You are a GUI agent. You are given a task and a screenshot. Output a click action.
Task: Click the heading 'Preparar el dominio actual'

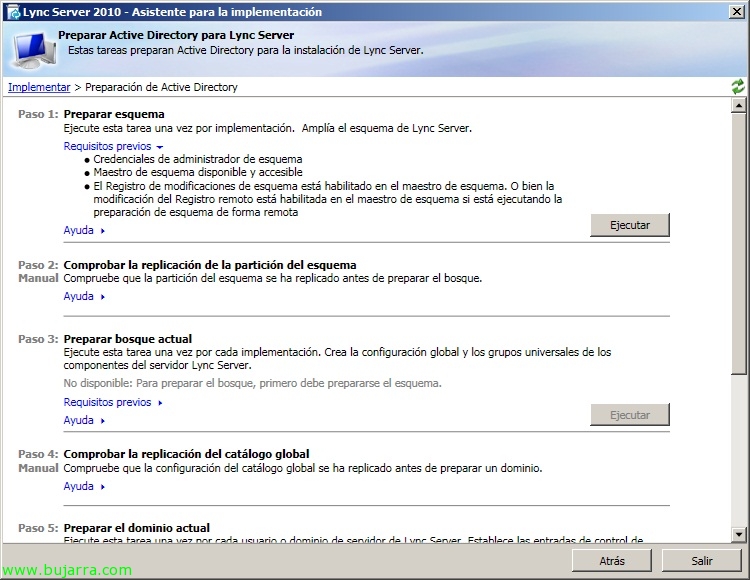[137, 528]
